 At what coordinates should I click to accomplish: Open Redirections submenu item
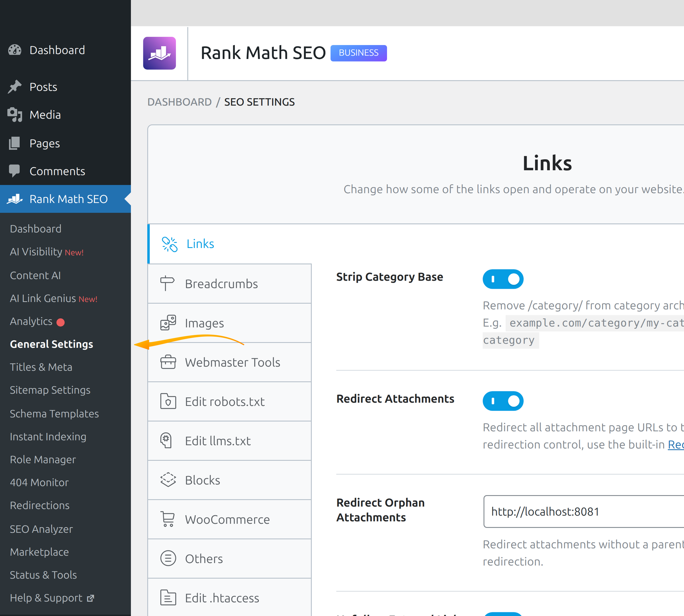40,505
